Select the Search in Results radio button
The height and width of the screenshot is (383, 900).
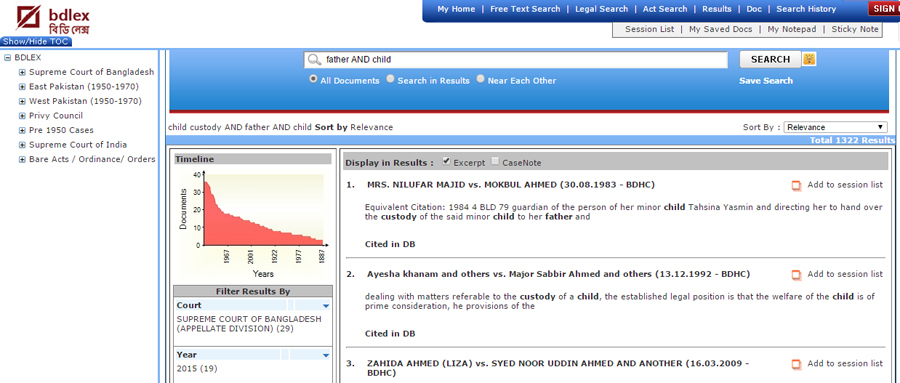pyautogui.click(x=390, y=79)
